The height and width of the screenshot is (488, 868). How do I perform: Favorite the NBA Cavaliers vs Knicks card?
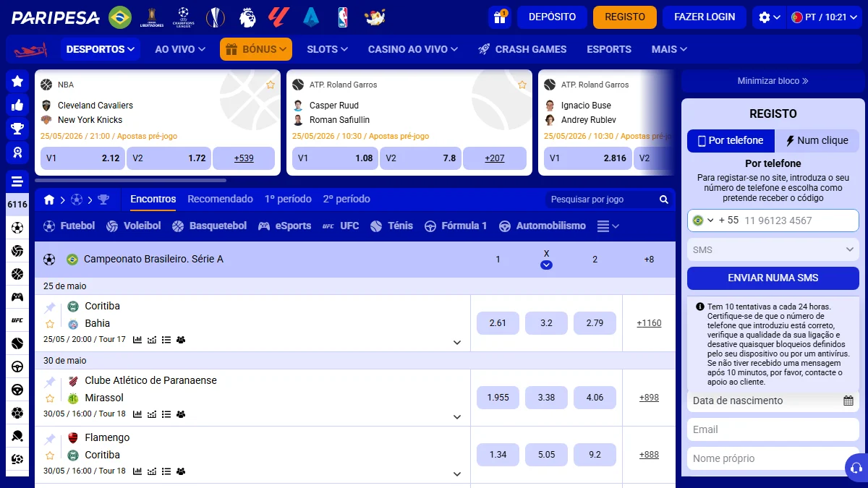click(271, 85)
